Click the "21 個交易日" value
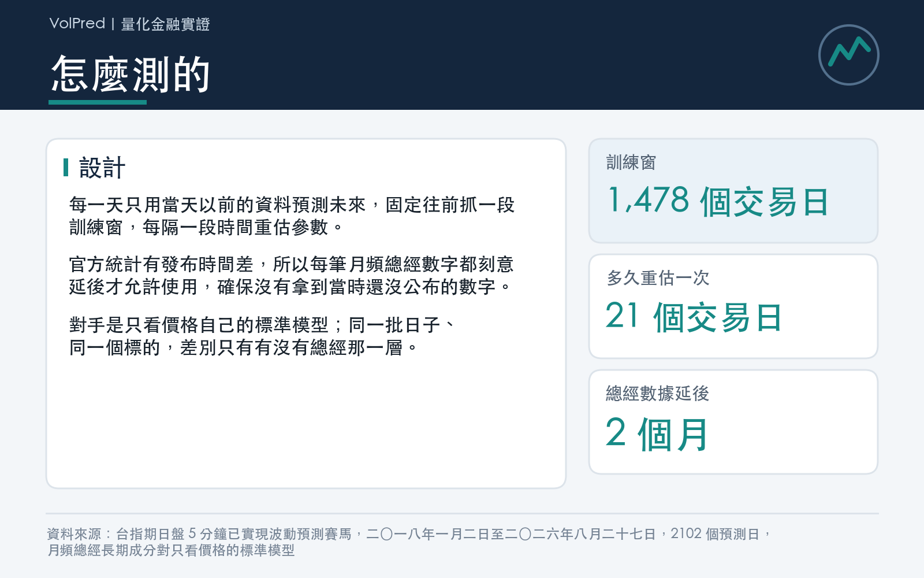The height and width of the screenshot is (578, 924). click(x=694, y=317)
